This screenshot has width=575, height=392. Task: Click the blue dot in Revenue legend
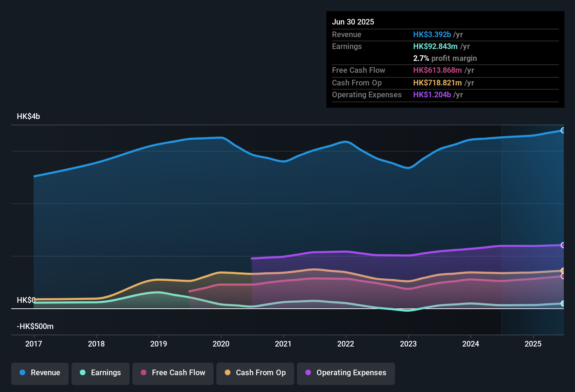(22, 373)
